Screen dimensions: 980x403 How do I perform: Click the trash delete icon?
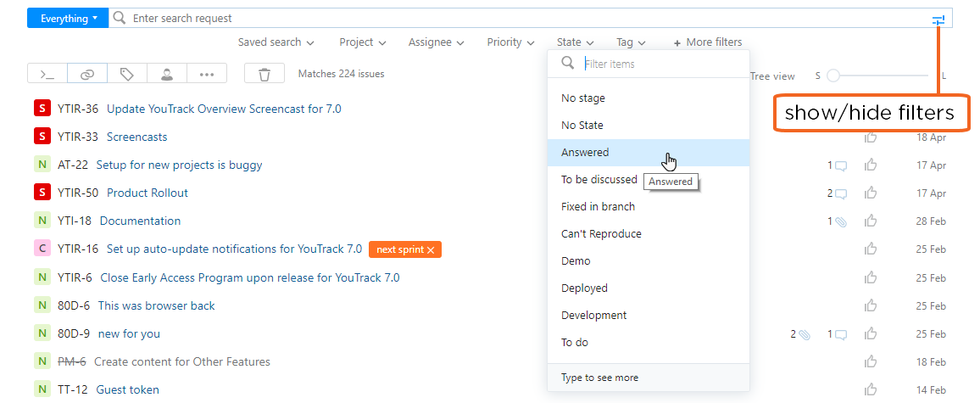pos(264,75)
